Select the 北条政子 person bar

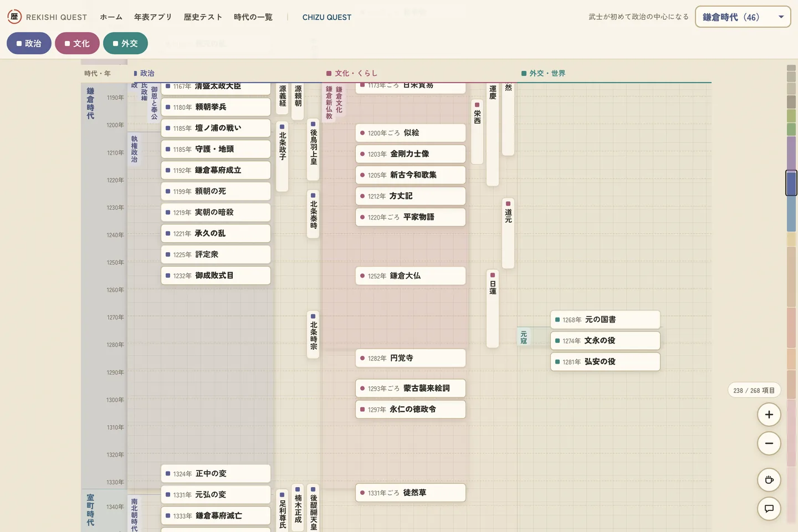coord(282,157)
